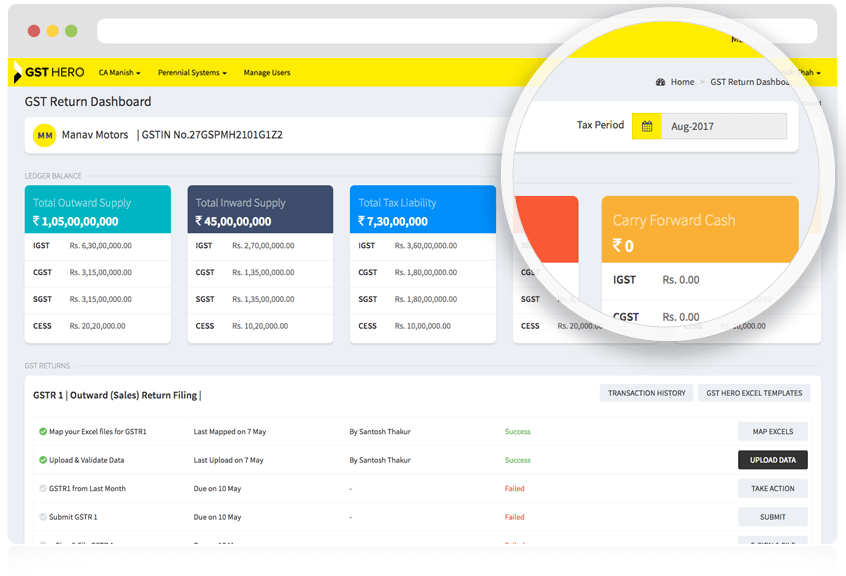Screen dimensions: 846x576
Task: Click the LEDGER BALANCE section label
Action: click(x=53, y=176)
